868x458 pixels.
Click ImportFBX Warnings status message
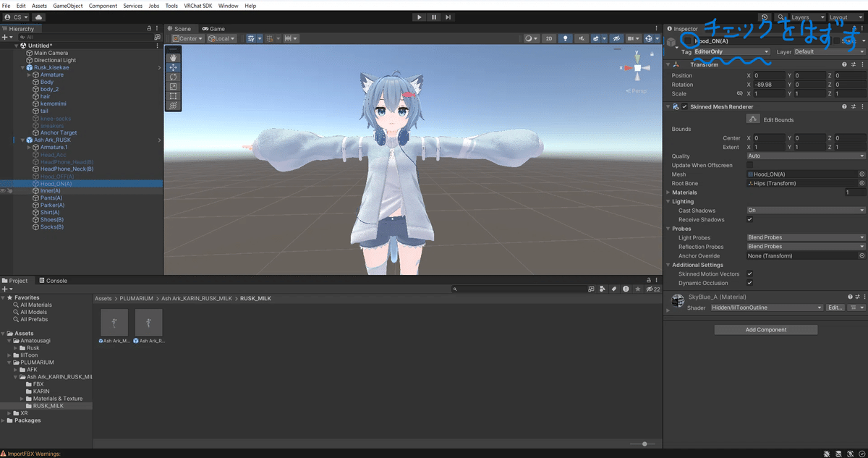(x=35, y=454)
